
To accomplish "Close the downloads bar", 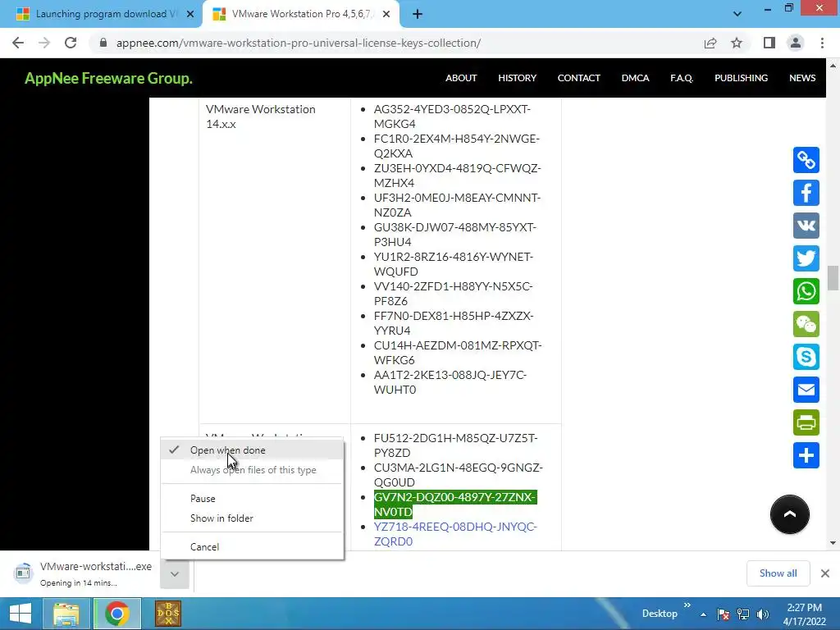I will pyautogui.click(x=825, y=573).
